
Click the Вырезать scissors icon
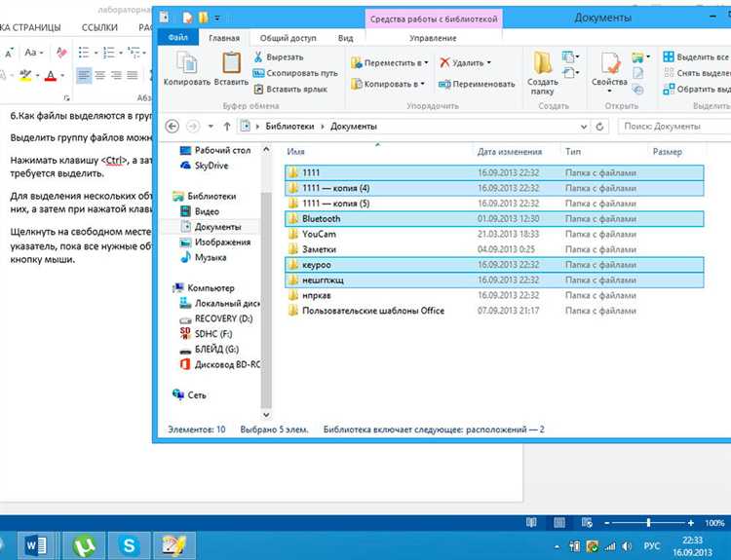tap(258, 56)
